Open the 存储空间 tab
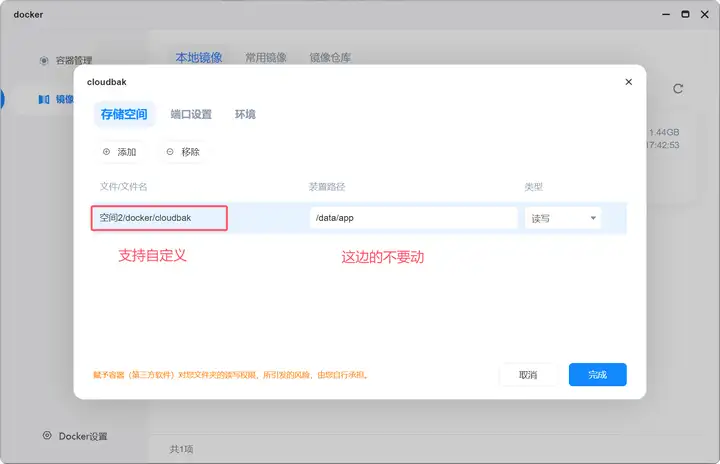The width and height of the screenshot is (720, 464). [124, 114]
